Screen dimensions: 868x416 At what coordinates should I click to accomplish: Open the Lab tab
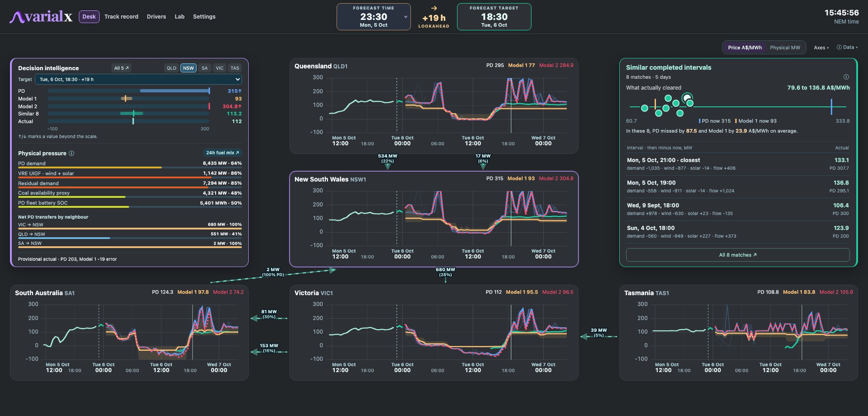pyautogui.click(x=179, y=17)
